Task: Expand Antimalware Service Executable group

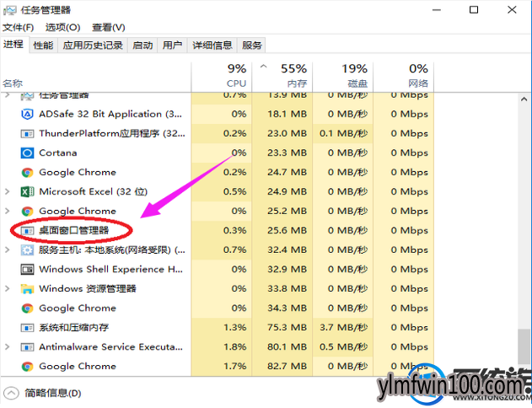Action: pyautogui.click(x=7, y=347)
